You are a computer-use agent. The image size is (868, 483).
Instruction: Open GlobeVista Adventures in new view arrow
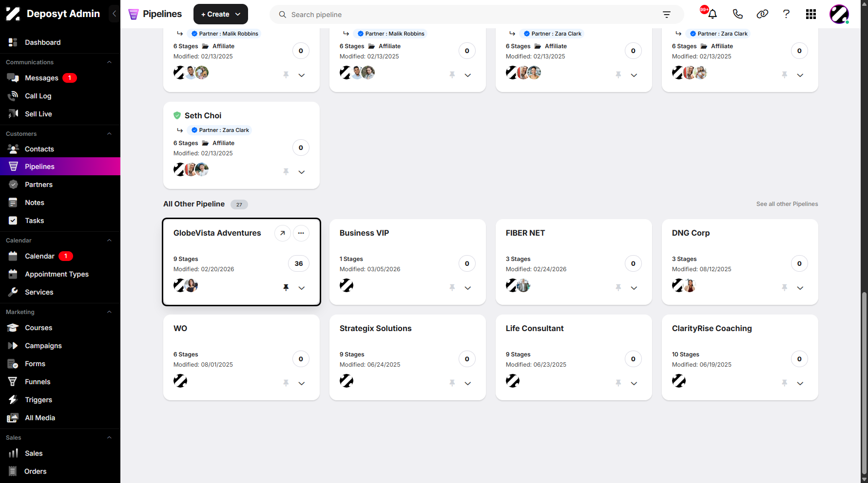[x=283, y=233]
